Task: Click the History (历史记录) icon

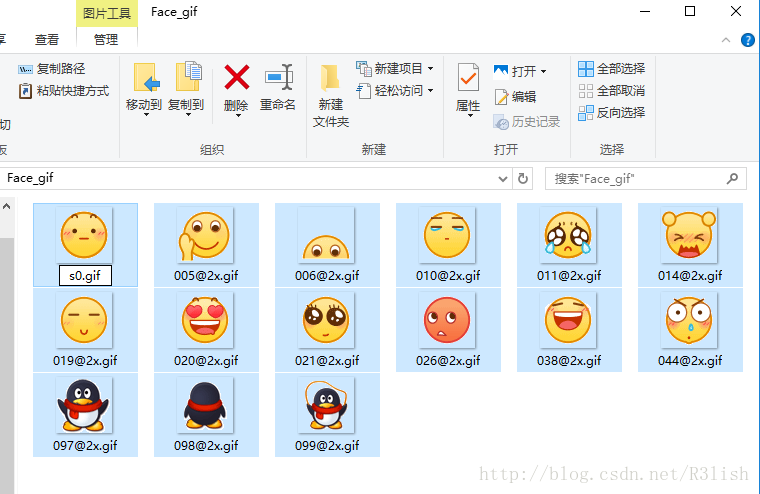Action: (501, 122)
